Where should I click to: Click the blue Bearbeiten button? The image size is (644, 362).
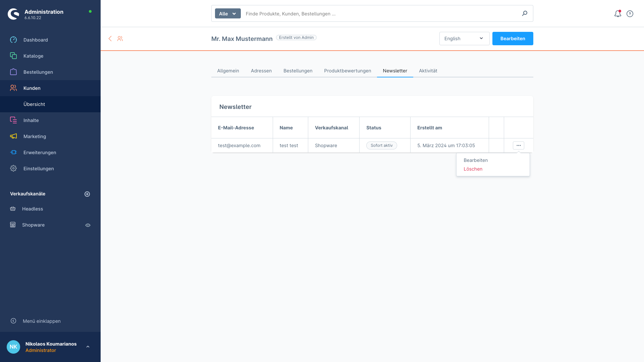tap(513, 39)
